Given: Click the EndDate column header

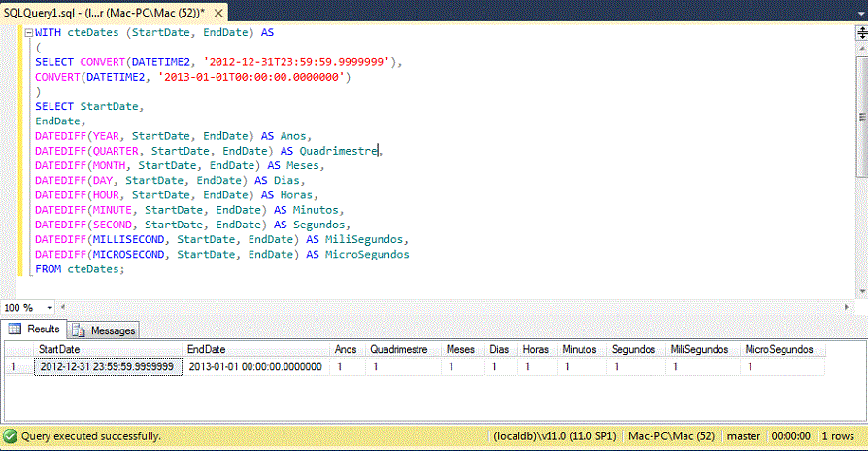Looking at the screenshot, I should tap(256, 350).
